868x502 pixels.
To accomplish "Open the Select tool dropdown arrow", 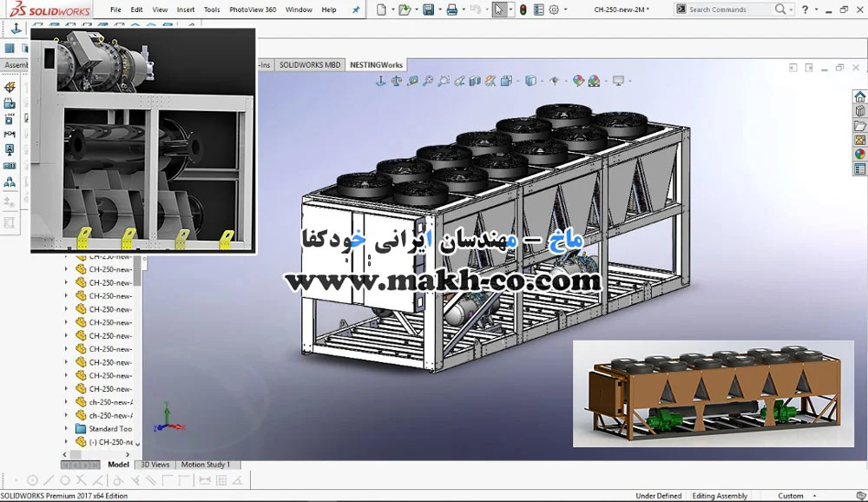I will point(510,10).
